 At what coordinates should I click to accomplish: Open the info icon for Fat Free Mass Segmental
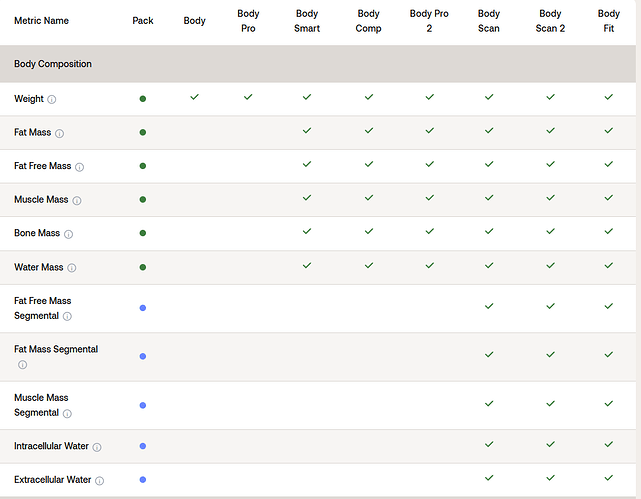(67, 316)
